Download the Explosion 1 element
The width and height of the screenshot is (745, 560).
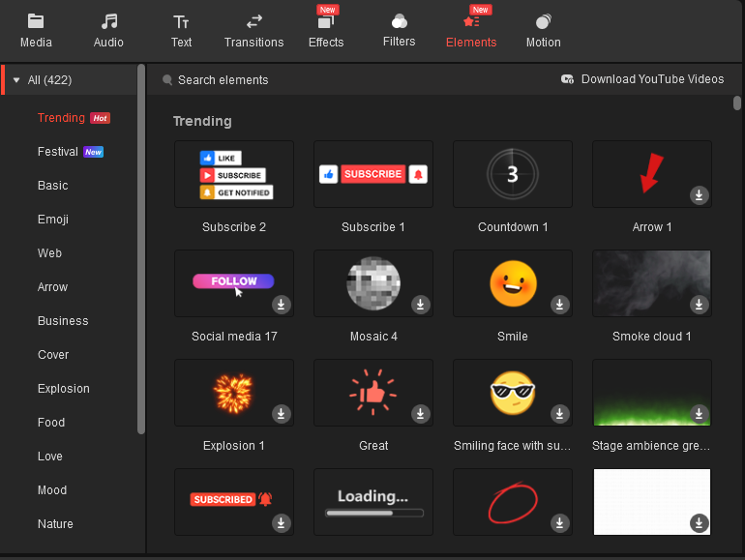click(282, 414)
